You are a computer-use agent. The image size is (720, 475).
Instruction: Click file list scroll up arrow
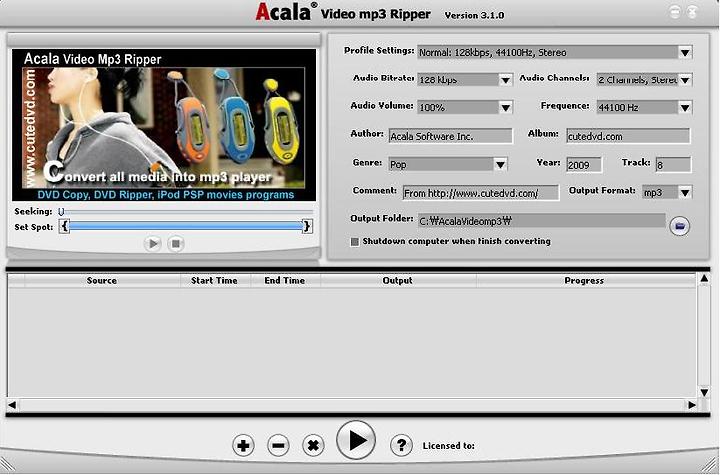pyautogui.click(x=704, y=278)
